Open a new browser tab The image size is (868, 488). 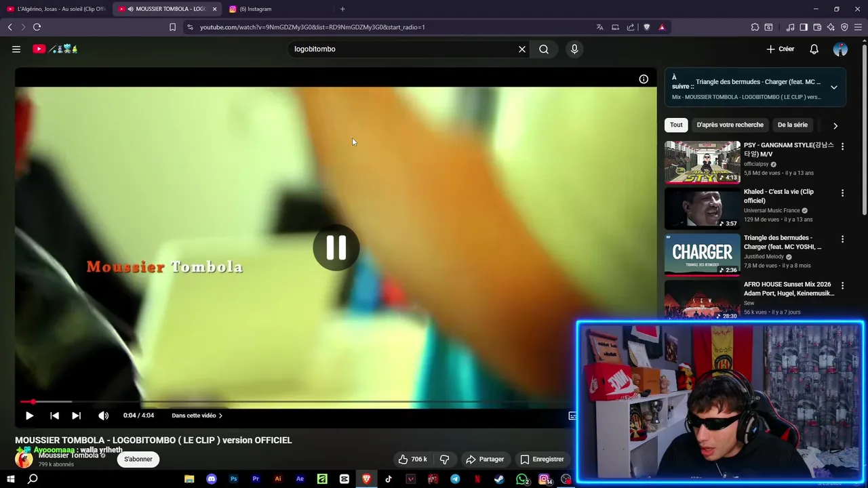point(342,9)
